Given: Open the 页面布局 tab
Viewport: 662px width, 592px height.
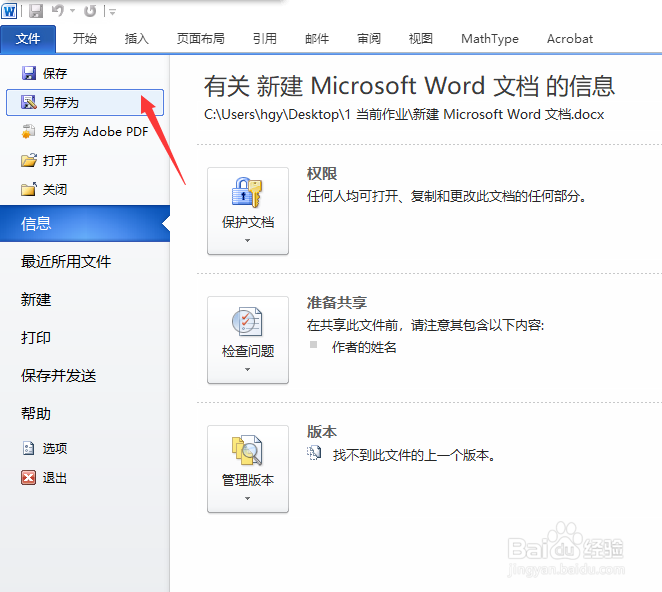Looking at the screenshot, I should click(x=201, y=39).
